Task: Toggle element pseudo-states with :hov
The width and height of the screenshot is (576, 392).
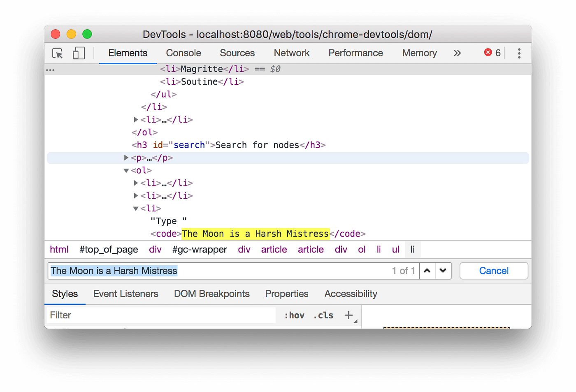Action: pos(294,315)
